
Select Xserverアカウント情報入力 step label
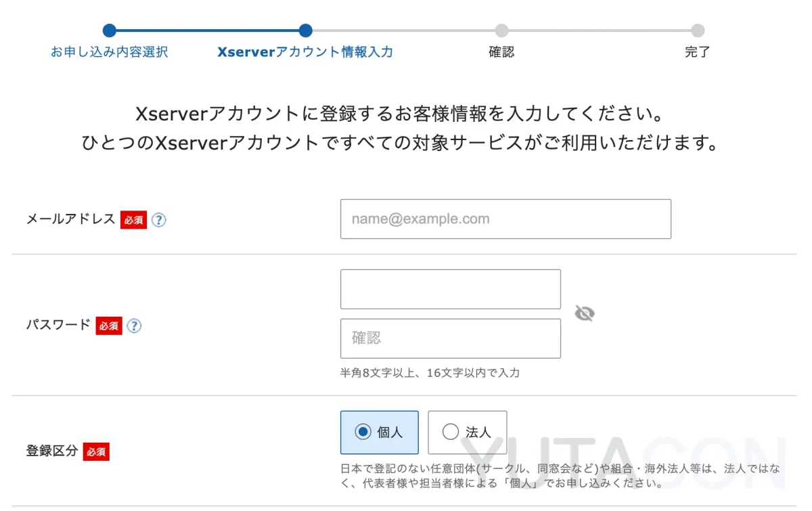point(305,52)
